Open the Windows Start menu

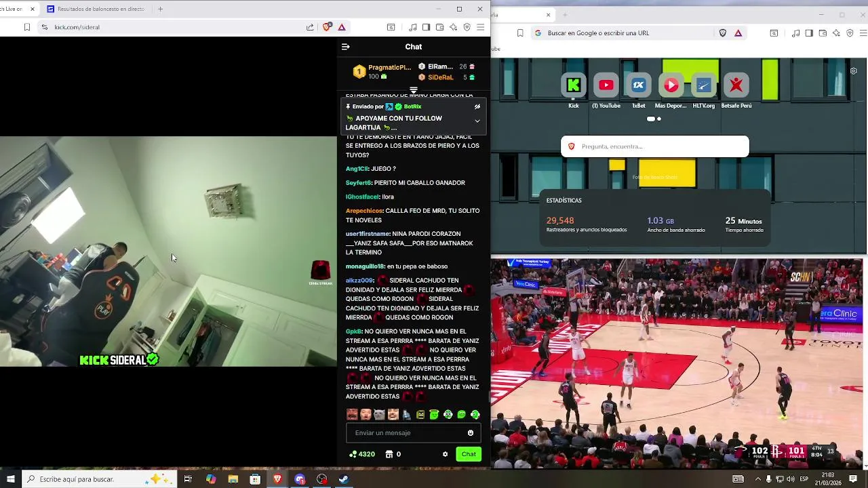(x=10, y=479)
